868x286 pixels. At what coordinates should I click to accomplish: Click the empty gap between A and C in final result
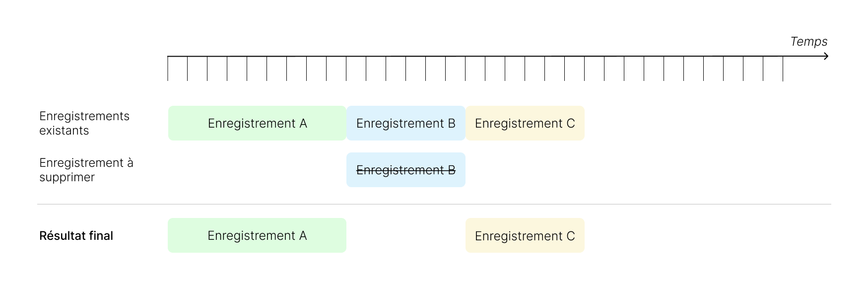(x=405, y=235)
